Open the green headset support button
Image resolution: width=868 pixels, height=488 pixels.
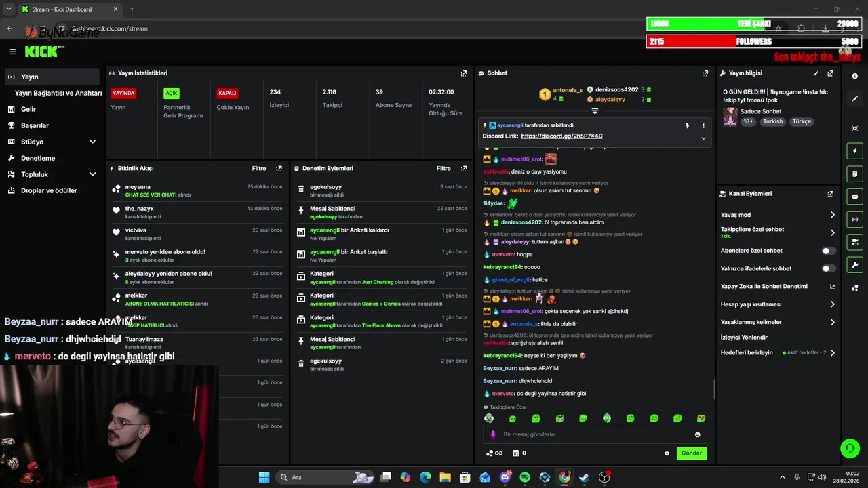[850, 448]
